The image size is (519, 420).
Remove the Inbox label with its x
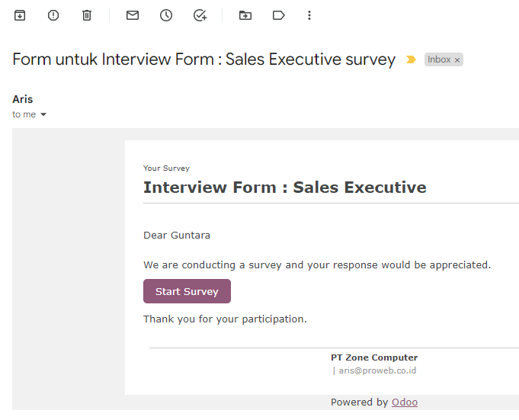coord(457,60)
